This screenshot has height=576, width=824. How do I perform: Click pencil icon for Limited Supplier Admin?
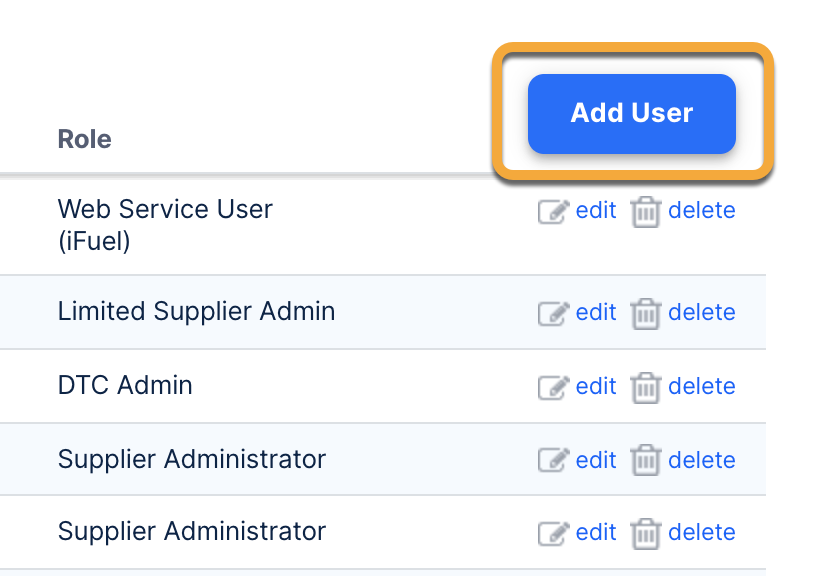pos(553,313)
